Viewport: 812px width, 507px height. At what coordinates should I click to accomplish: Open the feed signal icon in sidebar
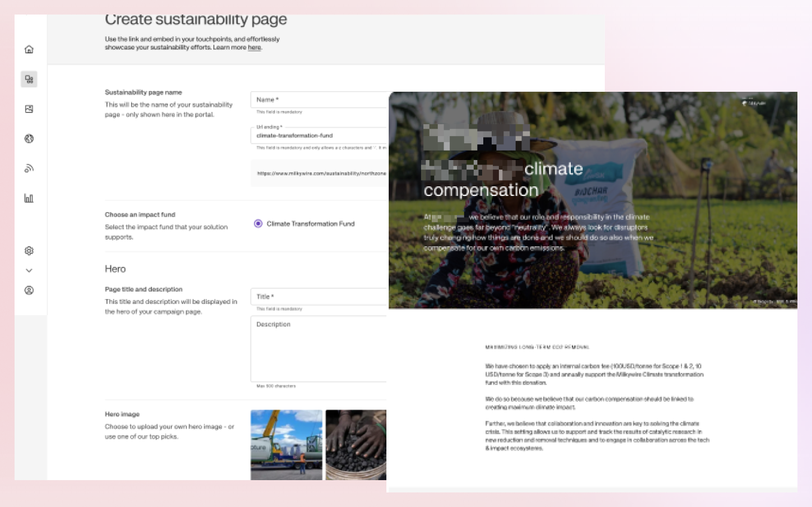(x=29, y=168)
